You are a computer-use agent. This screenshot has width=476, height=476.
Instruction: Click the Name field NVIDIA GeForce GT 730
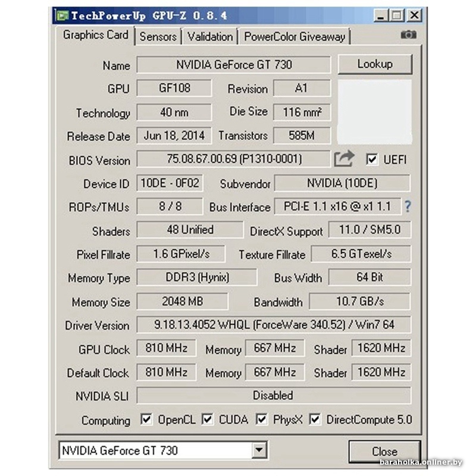point(234,64)
